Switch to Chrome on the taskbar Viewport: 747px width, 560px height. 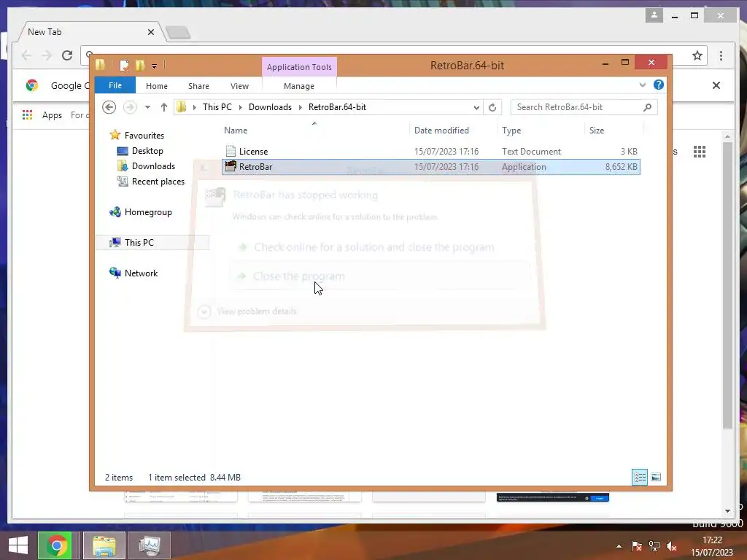click(55, 545)
